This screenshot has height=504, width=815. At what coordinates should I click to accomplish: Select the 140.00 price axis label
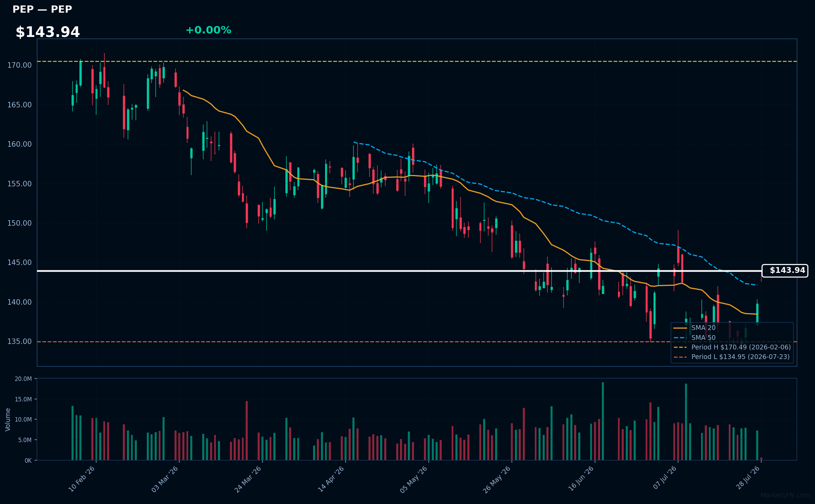click(20, 302)
